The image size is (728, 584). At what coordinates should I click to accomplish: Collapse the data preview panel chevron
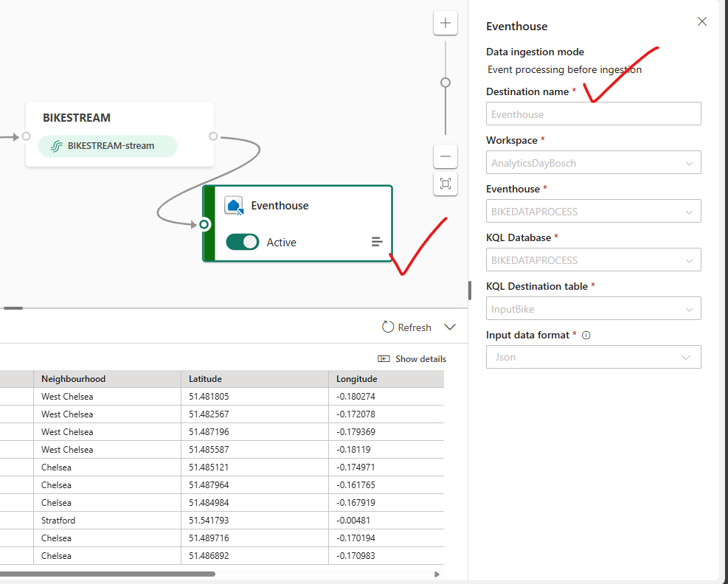pos(450,327)
